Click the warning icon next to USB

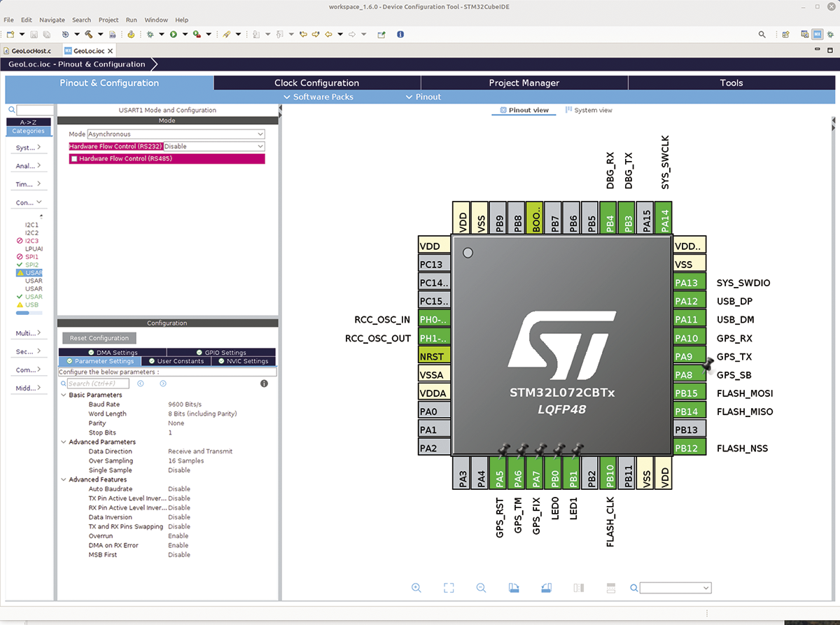point(20,305)
